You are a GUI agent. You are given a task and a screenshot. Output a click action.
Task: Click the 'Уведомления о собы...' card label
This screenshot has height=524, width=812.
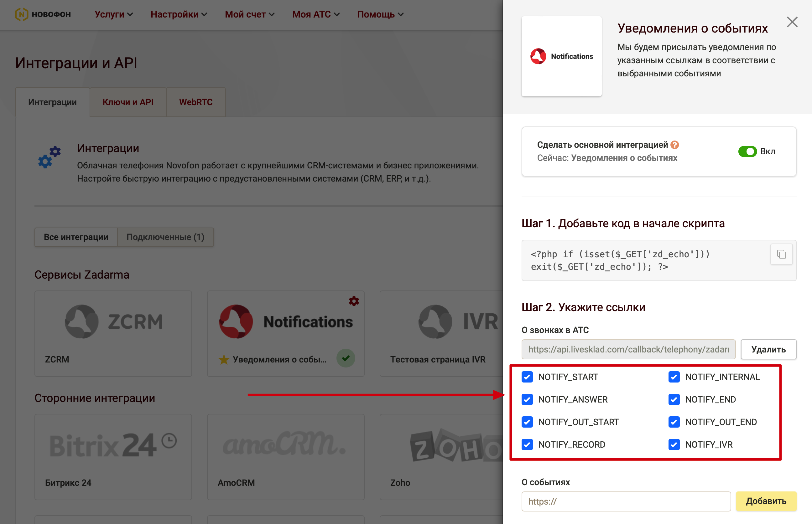coord(279,359)
